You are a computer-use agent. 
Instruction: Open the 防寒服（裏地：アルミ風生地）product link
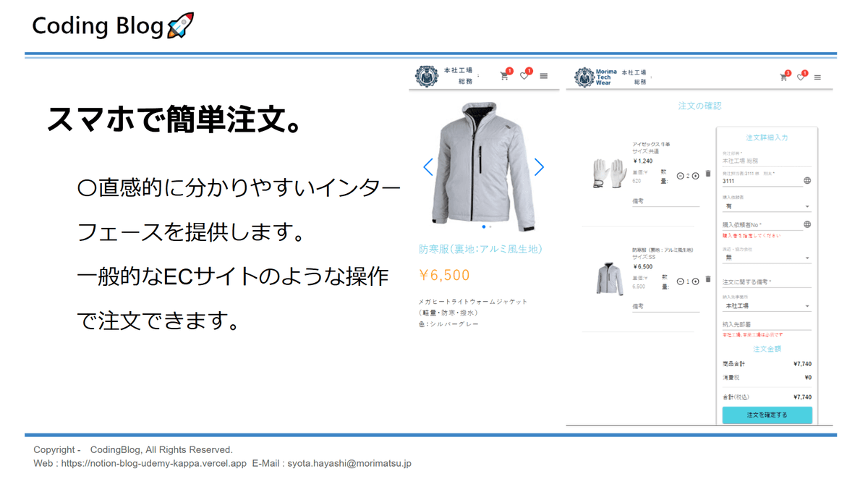click(483, 248)
